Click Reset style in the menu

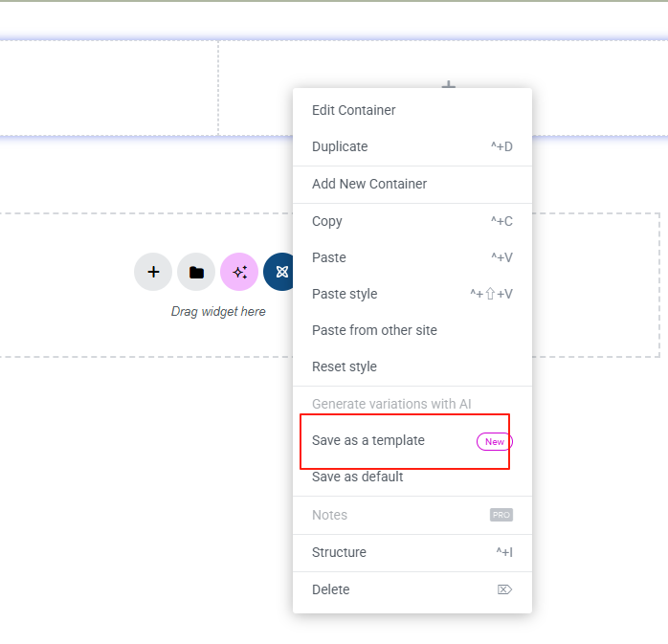pos(345,366)
